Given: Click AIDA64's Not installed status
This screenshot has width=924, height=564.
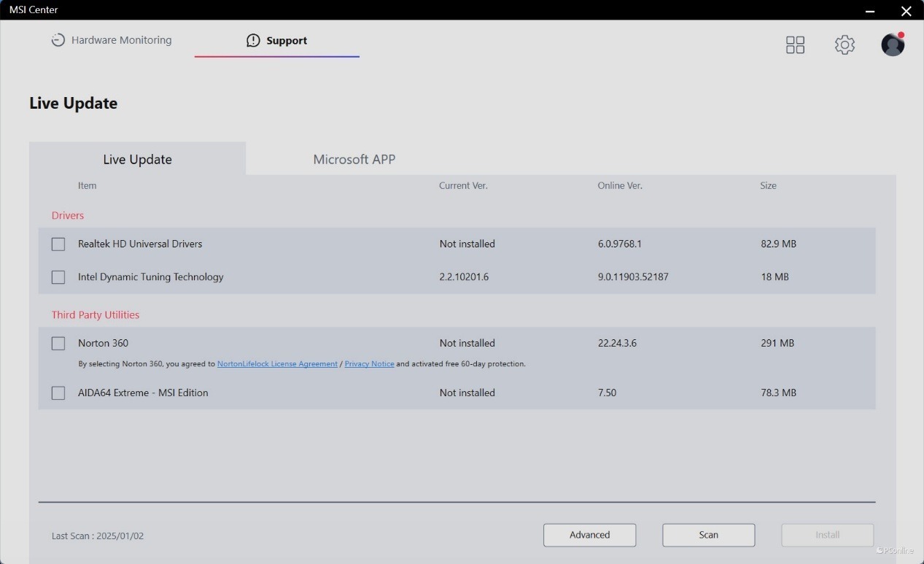Looking at the screenshot, I should pyautogui.click(x=467, y=393).
